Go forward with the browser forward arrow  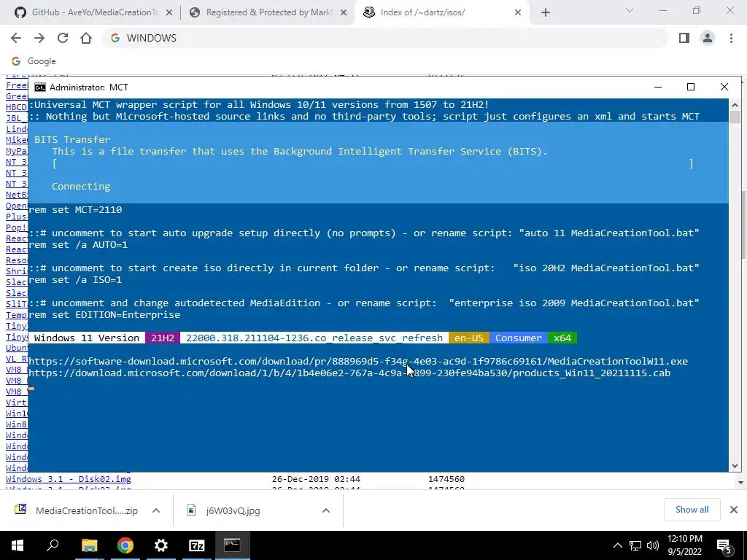(39, 38)
